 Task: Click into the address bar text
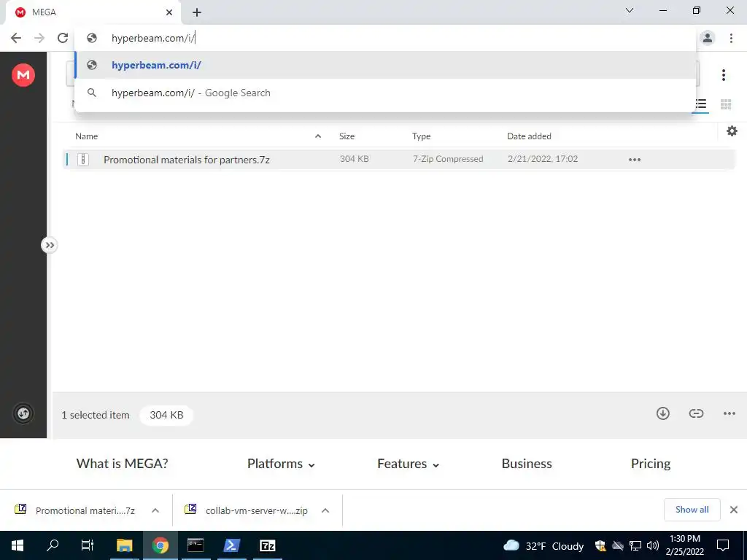point(153,38)
